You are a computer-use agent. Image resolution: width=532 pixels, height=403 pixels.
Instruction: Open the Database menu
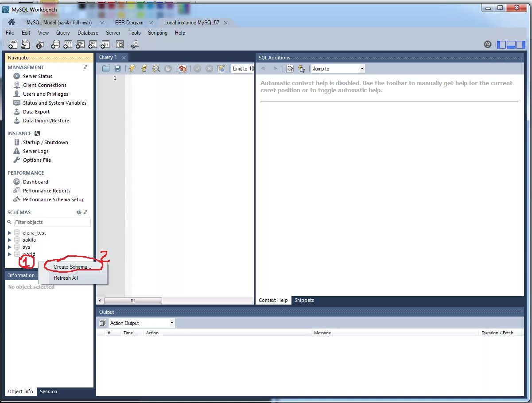click(88, 33)
